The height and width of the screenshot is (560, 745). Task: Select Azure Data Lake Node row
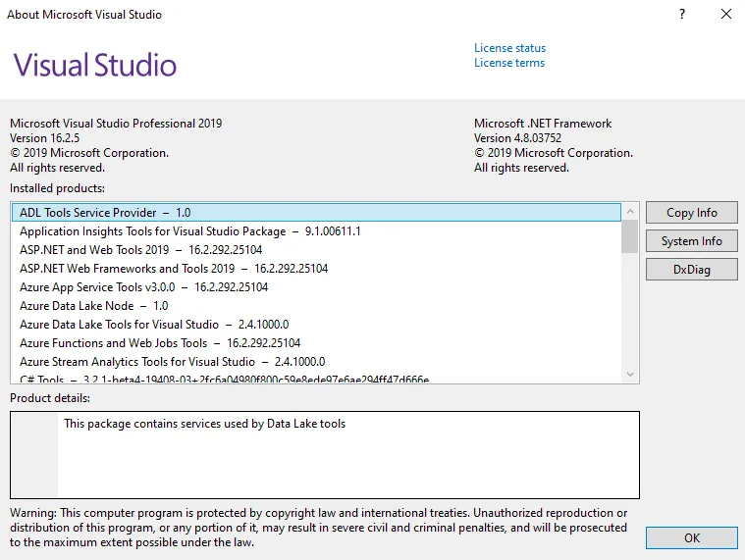click(316, 306)
